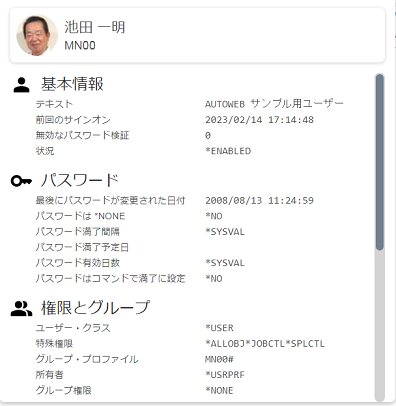The width and height of the screenshot is (396, 406).
Task: Select the date 2008/08/13 11:24:59
Action: (x=259, y=200)
